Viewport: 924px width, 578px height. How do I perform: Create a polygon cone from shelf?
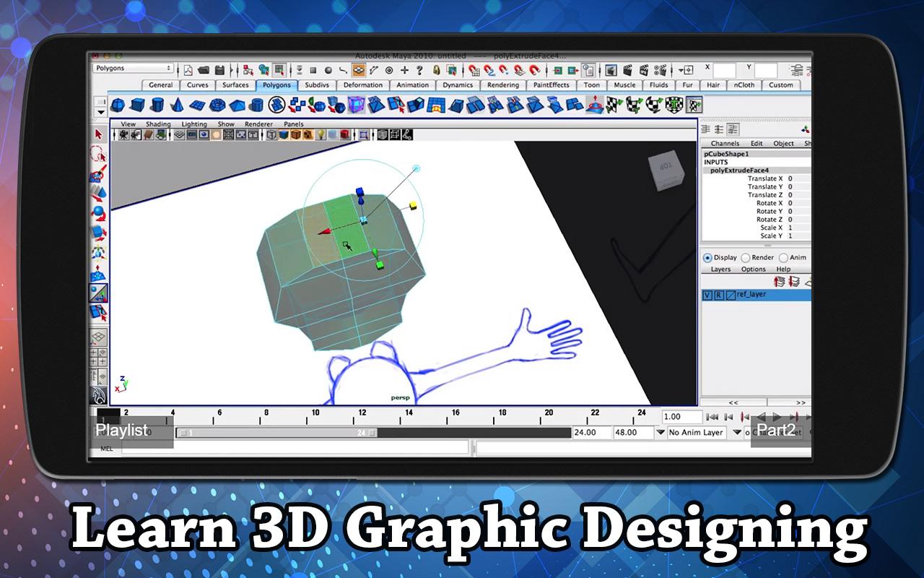click(177, 105)
